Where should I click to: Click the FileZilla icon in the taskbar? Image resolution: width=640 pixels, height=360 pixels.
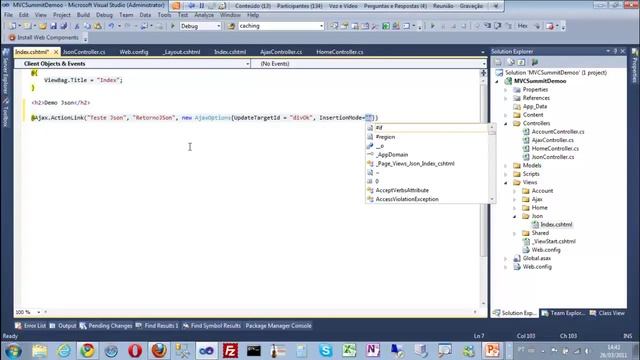tap(230, 351)
